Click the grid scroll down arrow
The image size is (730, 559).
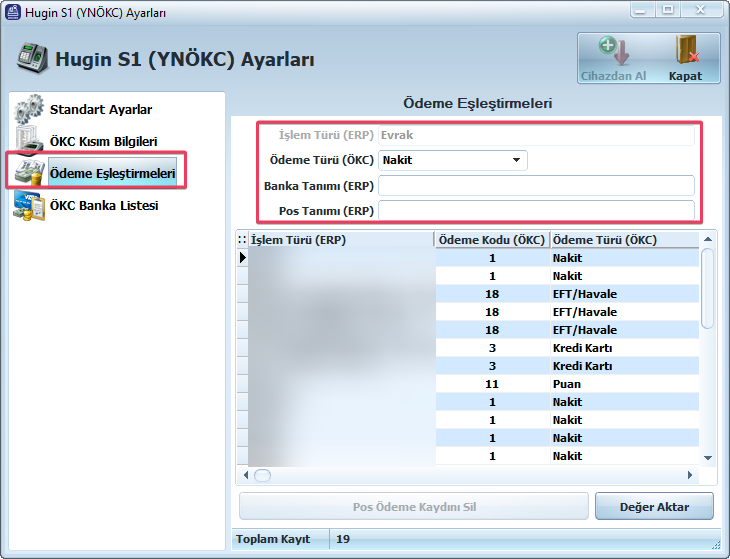[x=708, y=458]
